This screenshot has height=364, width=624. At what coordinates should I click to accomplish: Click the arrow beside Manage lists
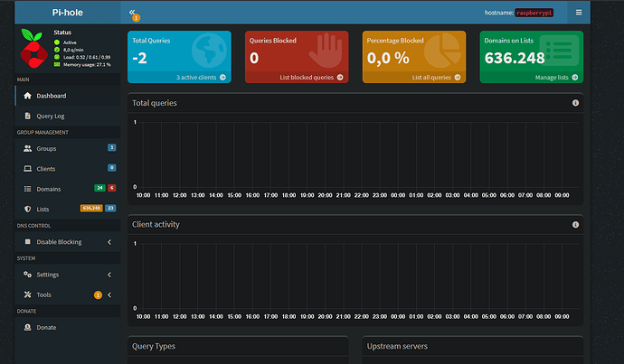[x=575, y=78]
